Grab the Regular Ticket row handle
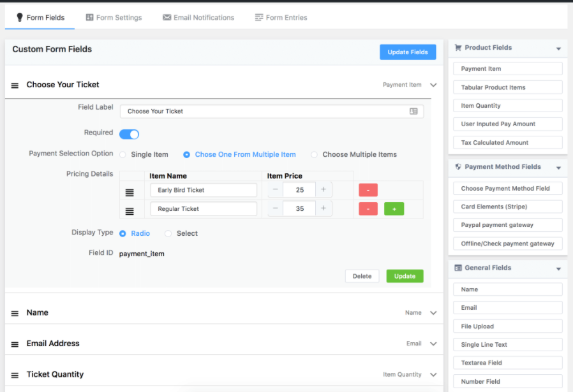This screenshot has height=392, width=573. point(130,212)
